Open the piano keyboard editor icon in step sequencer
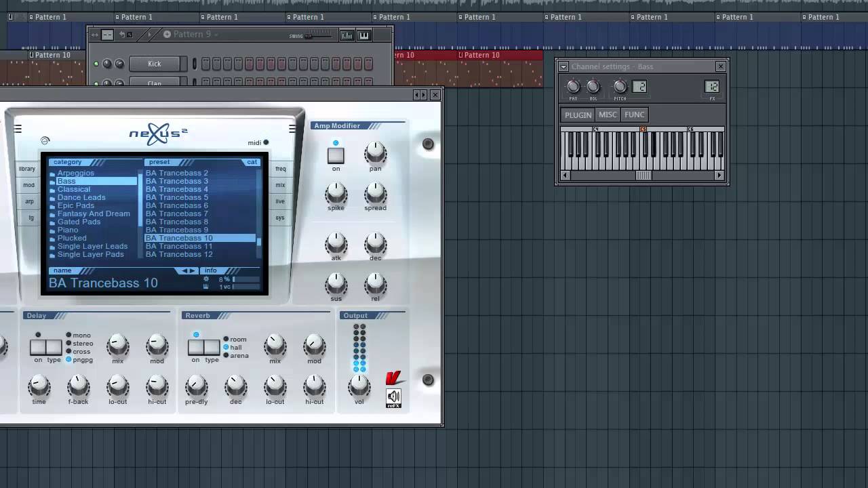868x488 pixels. (364, 35)
